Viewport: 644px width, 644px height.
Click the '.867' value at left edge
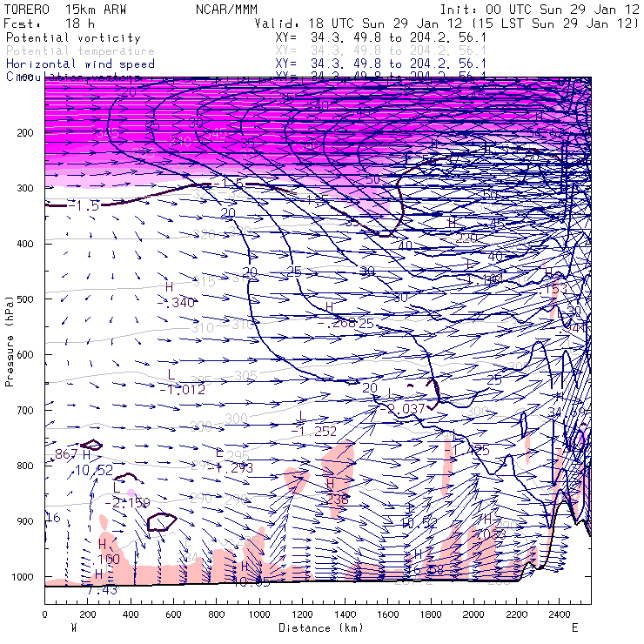64,453
